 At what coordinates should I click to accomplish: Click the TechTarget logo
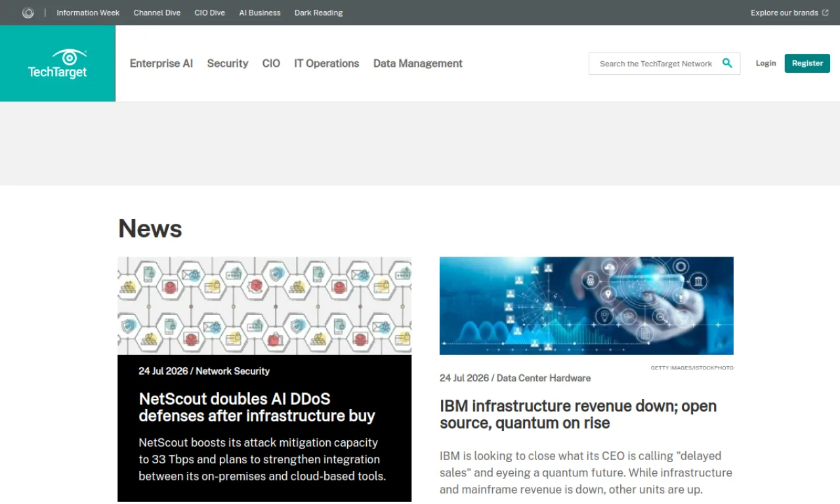point(57,64)
